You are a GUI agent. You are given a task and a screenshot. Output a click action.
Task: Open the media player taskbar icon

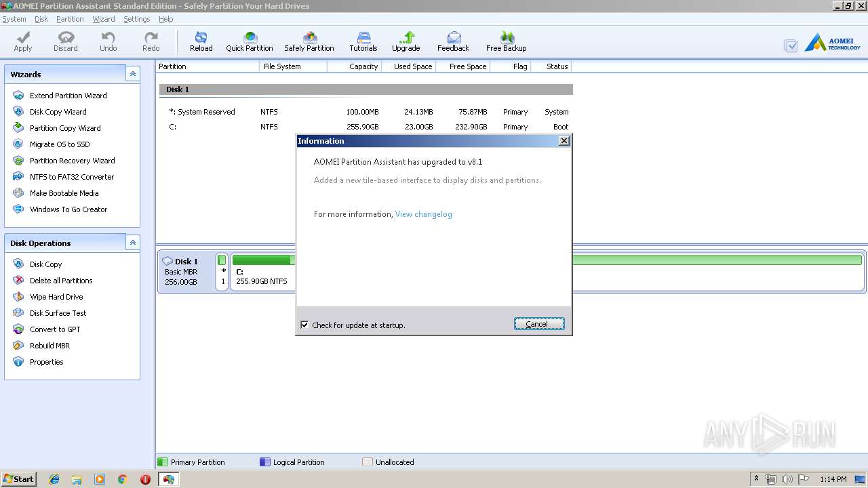(x=100, y=479)
